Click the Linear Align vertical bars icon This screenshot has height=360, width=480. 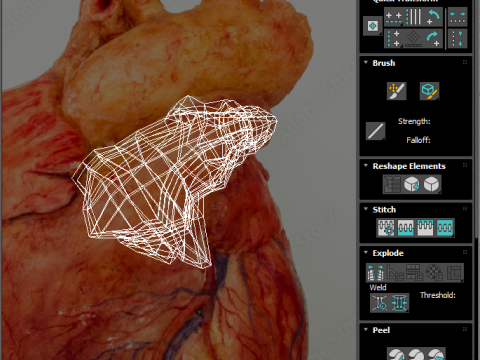tap(413, 17)
